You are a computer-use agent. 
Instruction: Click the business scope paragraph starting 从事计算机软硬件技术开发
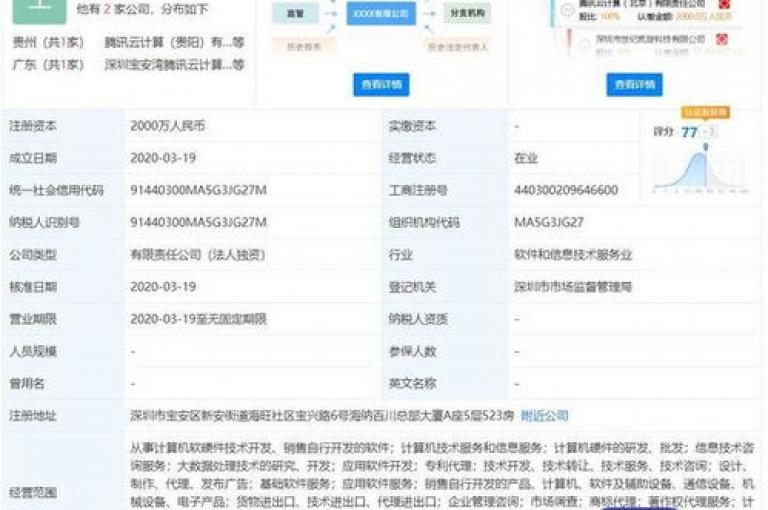(442, 475)
